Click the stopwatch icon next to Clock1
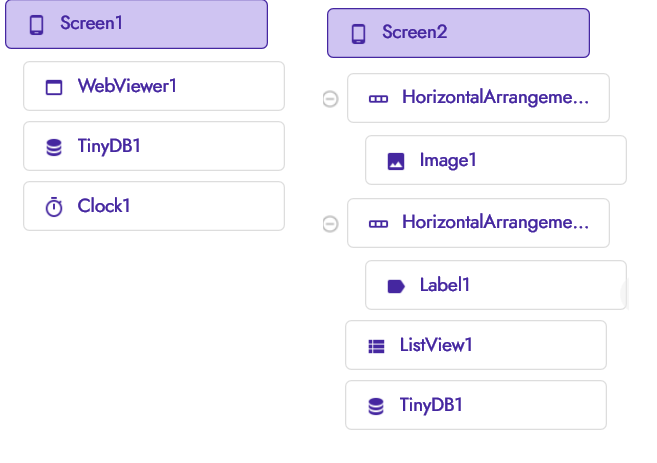The image size is (657, 463). pos(54,207)
